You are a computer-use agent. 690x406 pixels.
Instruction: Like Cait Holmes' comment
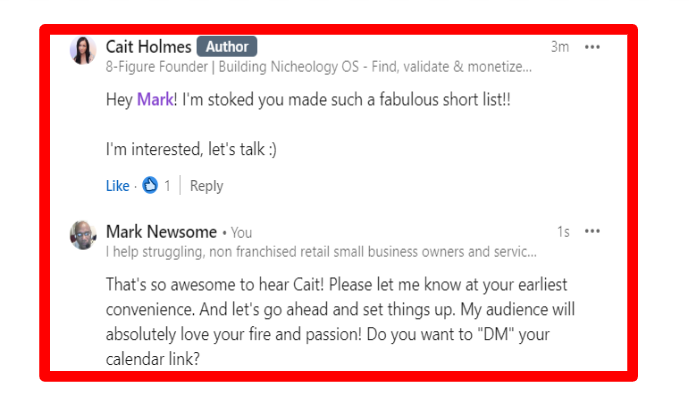coord(117,186)
